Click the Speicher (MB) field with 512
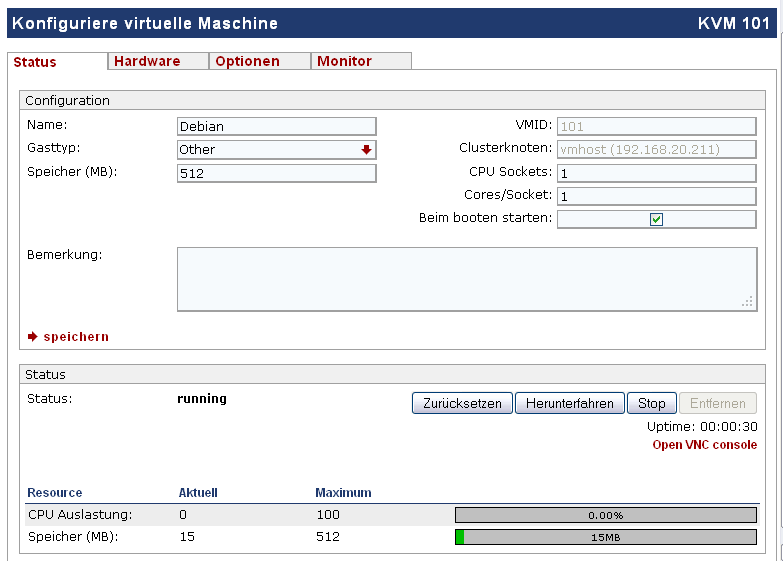Image resolution: width=783 pixels, height=561 pixels. [277, 173]
